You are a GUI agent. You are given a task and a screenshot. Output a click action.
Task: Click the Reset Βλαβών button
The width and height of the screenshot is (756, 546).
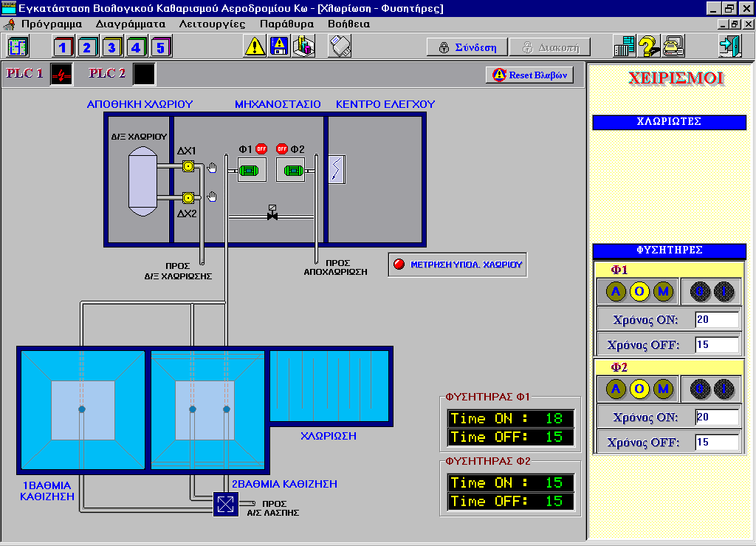click(x=529, y=75)
